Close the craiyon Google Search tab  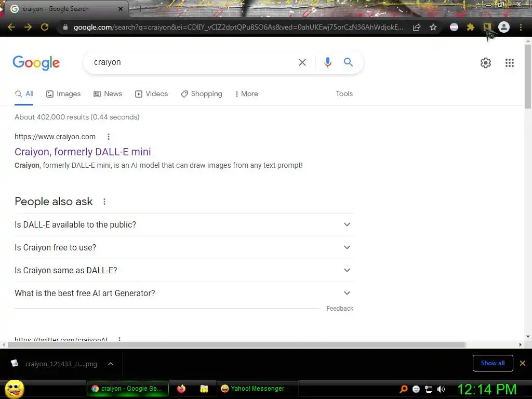(x=121, y=9)
